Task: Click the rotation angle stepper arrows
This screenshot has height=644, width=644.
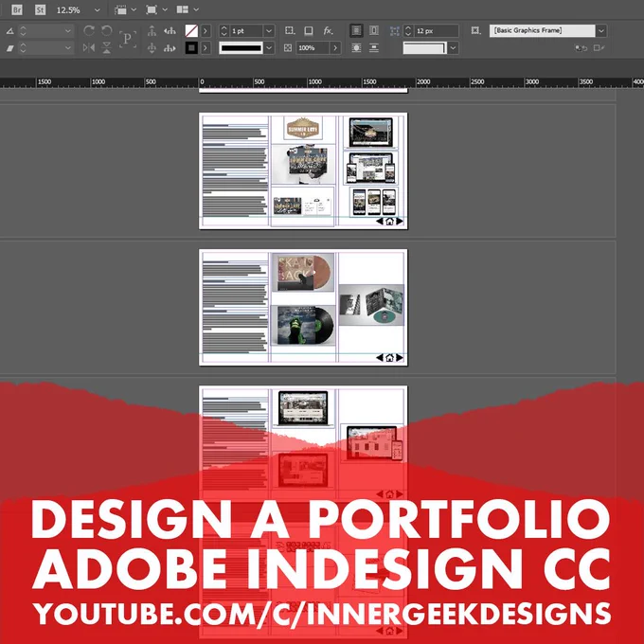Action: click(23, 31)
